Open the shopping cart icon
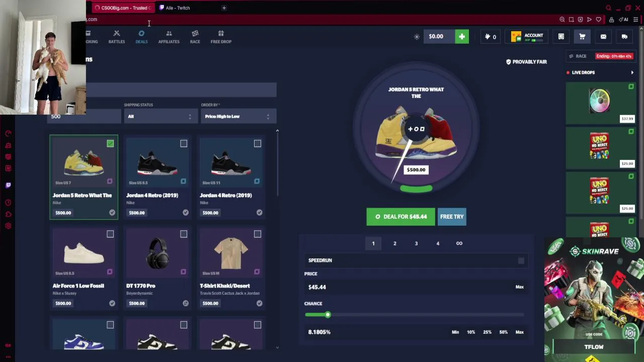Viewport: 644px width, 362px height. 582,36
